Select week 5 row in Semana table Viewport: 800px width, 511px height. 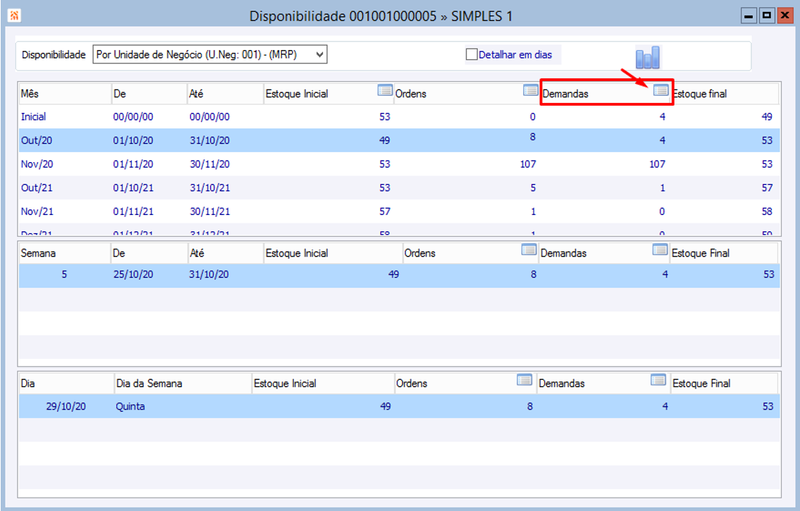[399, 275]
